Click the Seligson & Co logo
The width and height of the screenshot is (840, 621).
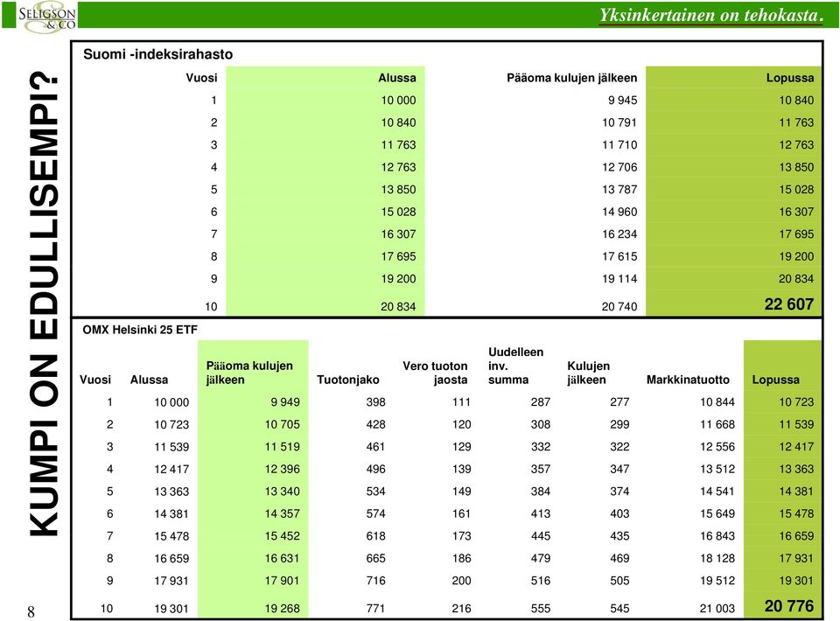[x=47, y=18]
